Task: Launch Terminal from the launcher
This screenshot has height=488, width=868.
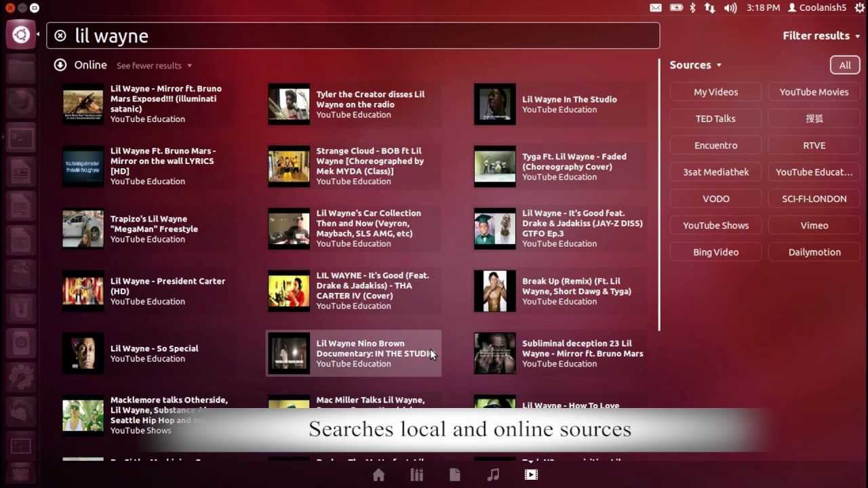Action: pyautogui.click(x=21, y=139)
